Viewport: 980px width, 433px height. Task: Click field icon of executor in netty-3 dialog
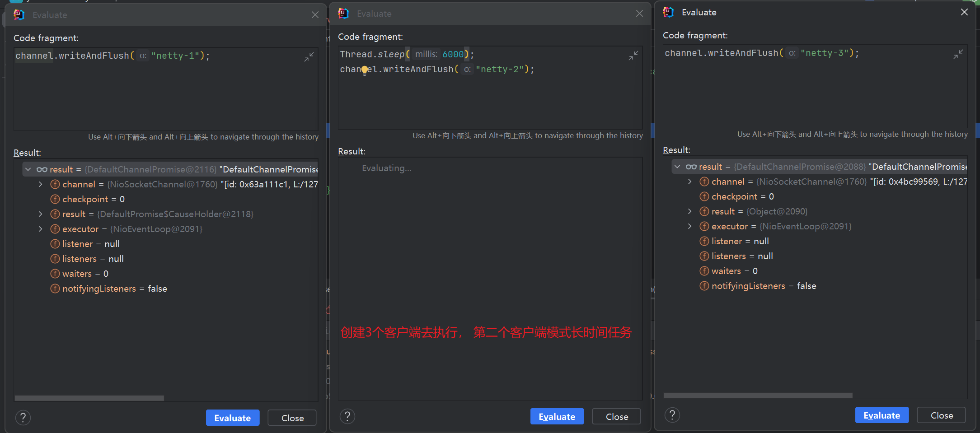[x=704, y=226]
